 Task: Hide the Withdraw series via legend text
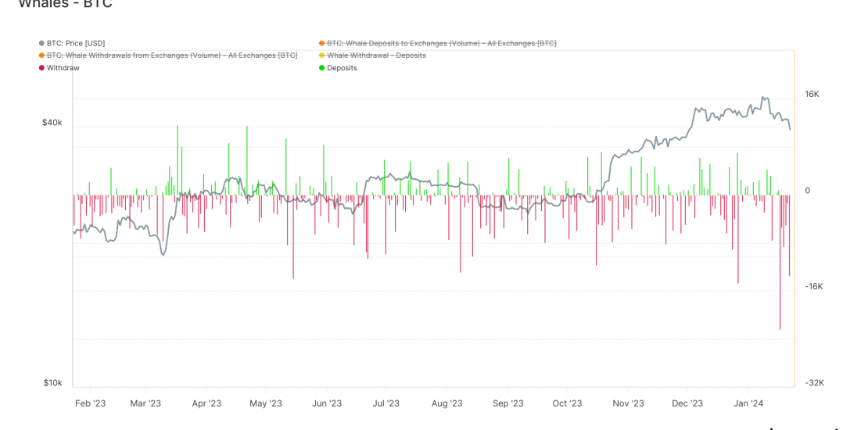pos(63,68)
